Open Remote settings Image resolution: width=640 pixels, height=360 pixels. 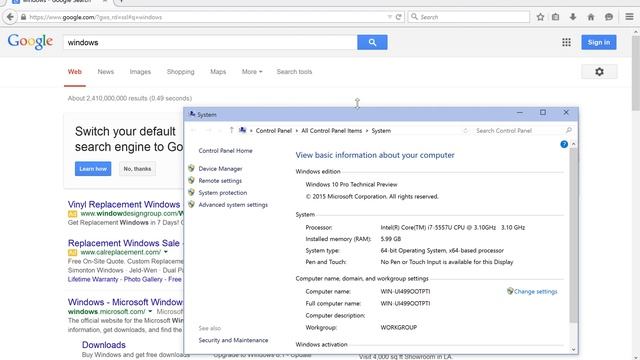[220, 180]
